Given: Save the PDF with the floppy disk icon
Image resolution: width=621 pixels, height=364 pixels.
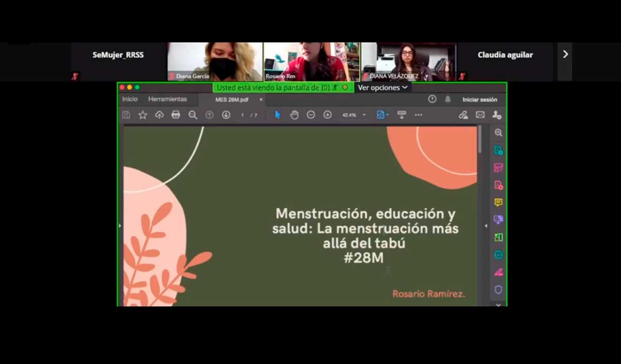Looking at the screenshot, I should tap(126, 115).
